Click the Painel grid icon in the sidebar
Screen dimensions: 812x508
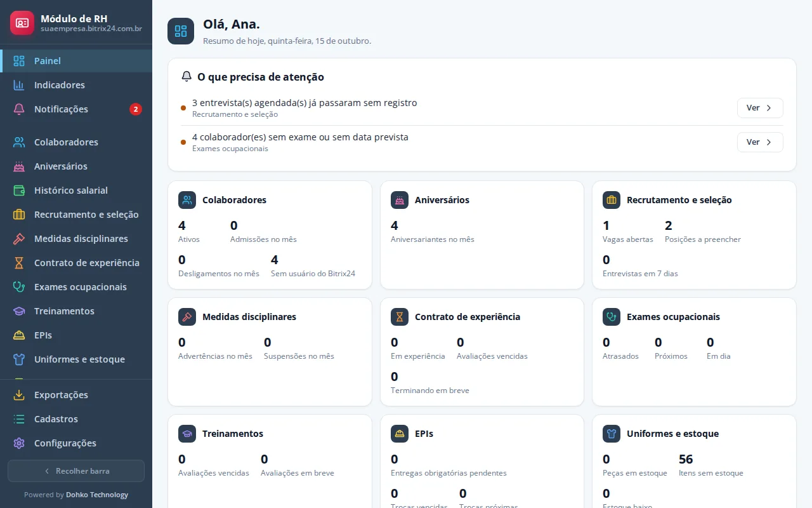point(19,61)
